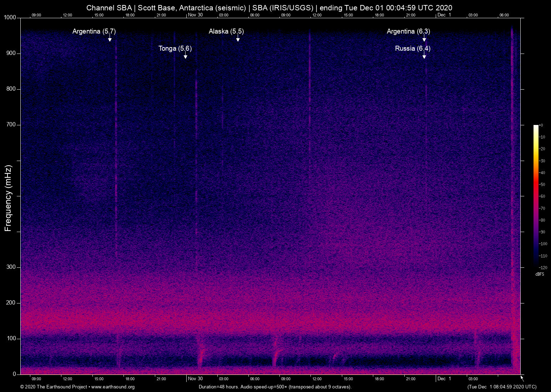The height and width of the screenshot is (392, 551).
Task: Click the 1000 tick on frequency axis
Action: click(x=10, y=17)
